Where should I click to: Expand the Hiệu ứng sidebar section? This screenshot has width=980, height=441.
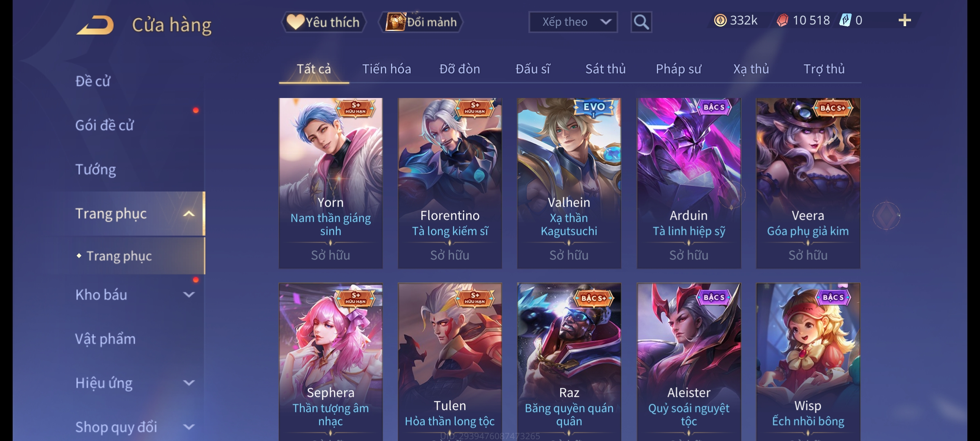[189, 383]
